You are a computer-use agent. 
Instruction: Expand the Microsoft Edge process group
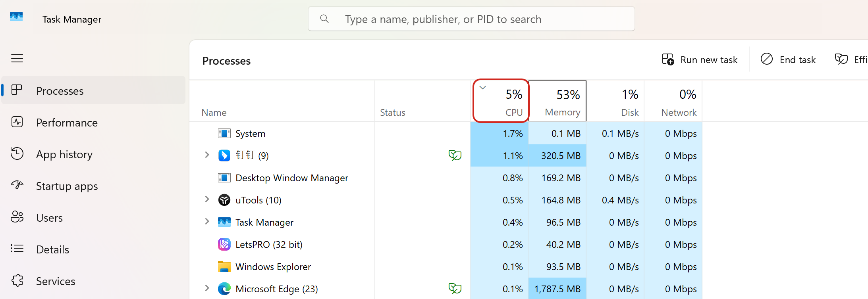207,288
